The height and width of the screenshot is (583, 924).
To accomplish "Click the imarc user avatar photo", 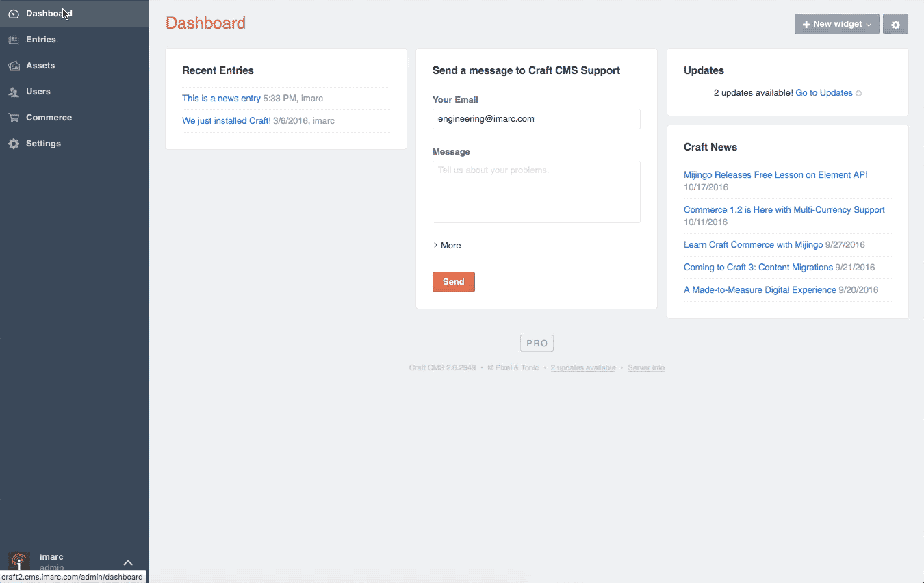I will click(19, 562).
